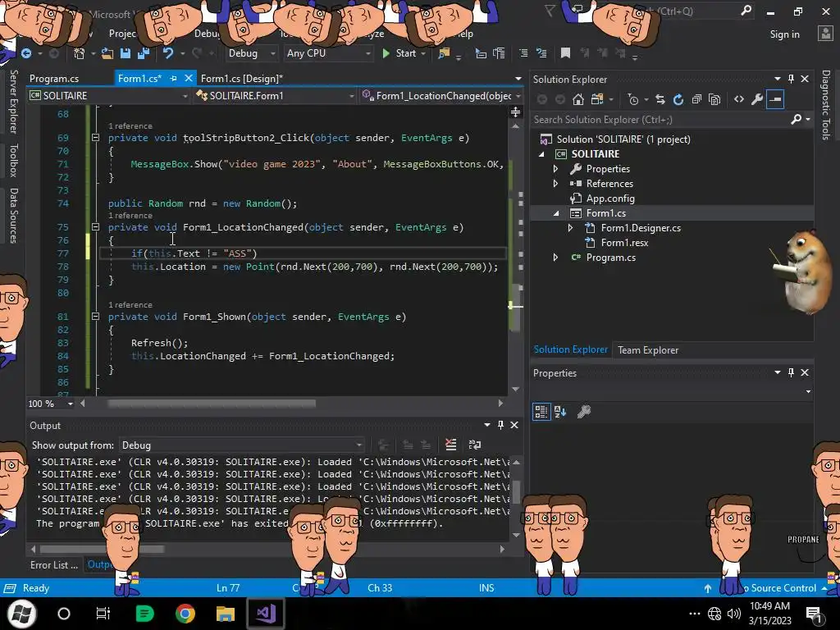Click the Navigate Backward toolbar arrow
This screenshot has width=840, height=630.
[x=25, y=53]
